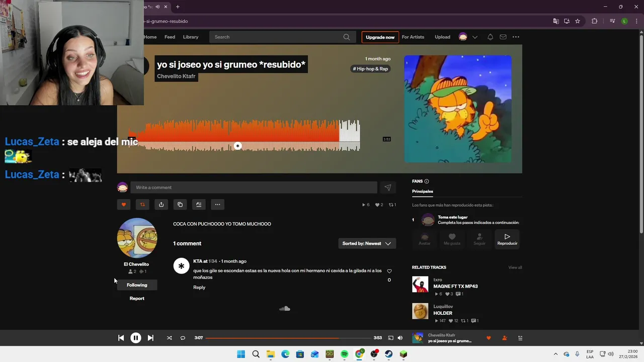Viewport: 644px width, 362px height.
Task: Open Spotify from the taskbar
Action: point(345,354)
